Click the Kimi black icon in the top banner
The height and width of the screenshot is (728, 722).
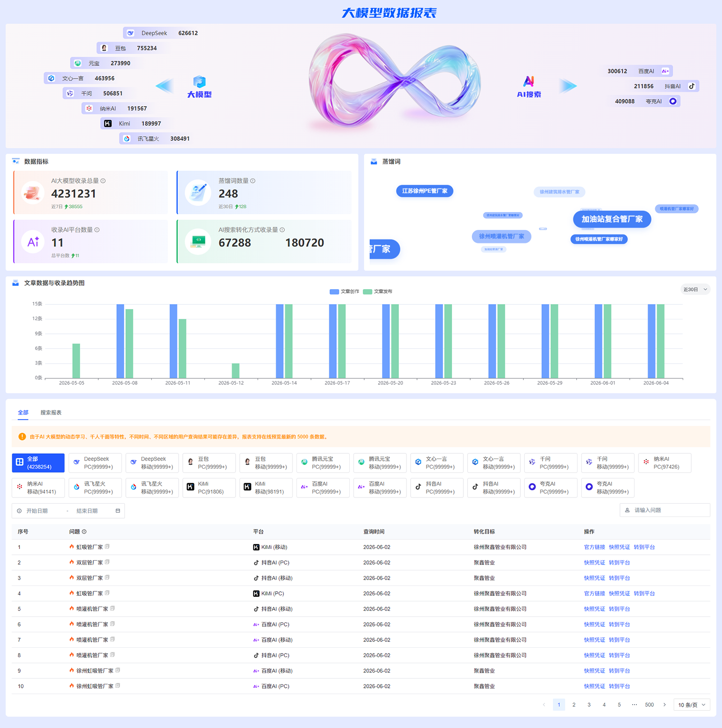[x=108, y=124]
